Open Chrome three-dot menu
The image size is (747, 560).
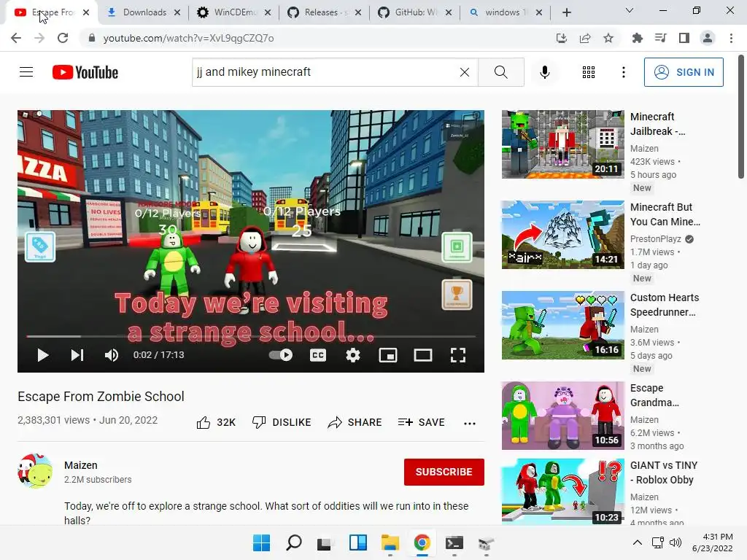(731, 38)
